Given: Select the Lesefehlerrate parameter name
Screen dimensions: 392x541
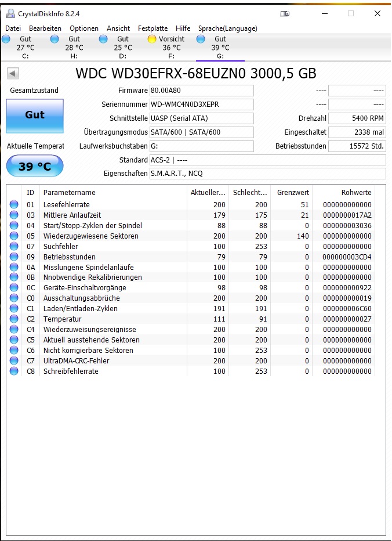Looking at the screenshot, I should click(x=67, y=204).
